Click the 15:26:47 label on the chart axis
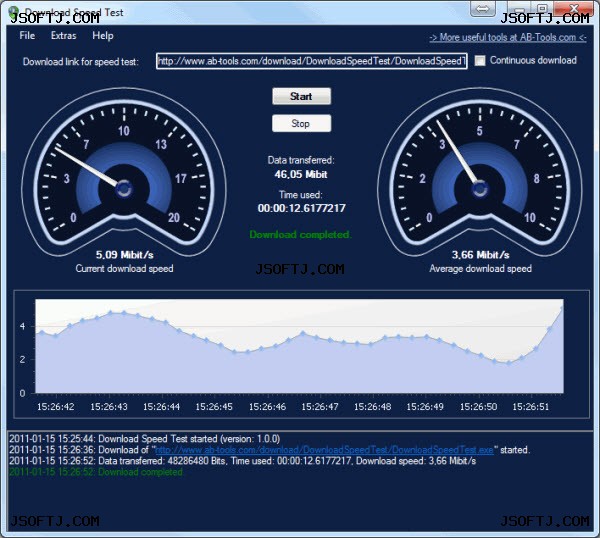Screen dimensions: 600x538 320,407
